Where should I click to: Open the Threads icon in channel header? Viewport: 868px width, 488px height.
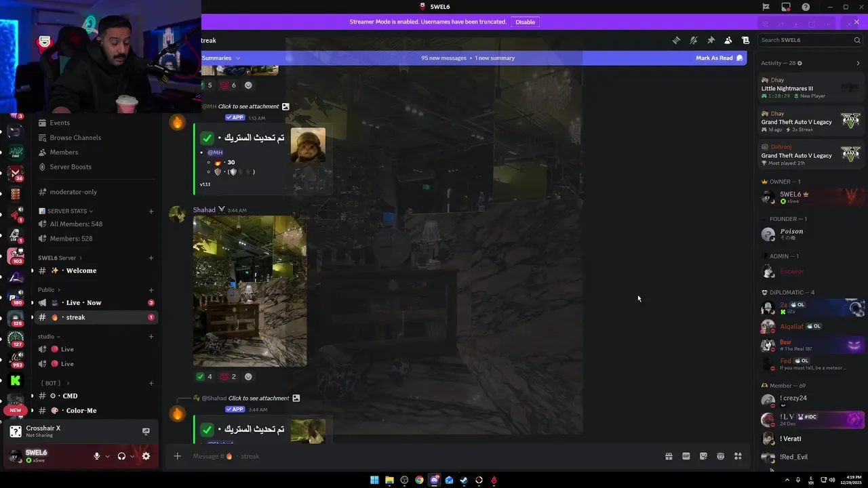676,40
